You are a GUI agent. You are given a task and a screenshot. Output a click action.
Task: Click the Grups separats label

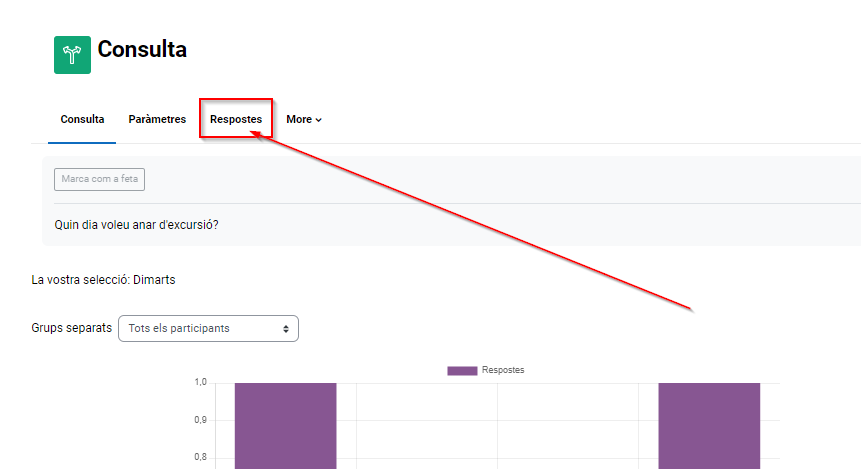pos(71,328)
